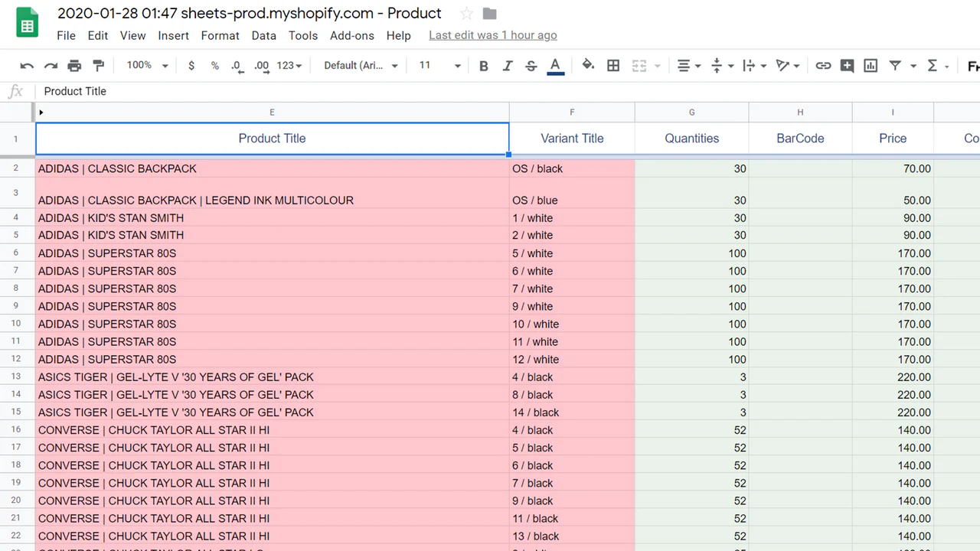Screen dimensions: 980x551
Task: Redo the last action
Action: pyautogui.click(x=51, y=66)
